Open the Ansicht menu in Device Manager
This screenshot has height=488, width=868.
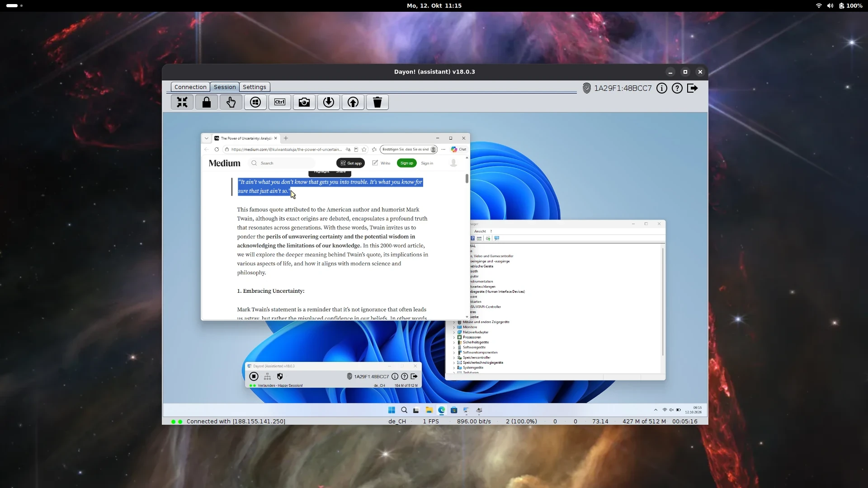tap(480, 231)
